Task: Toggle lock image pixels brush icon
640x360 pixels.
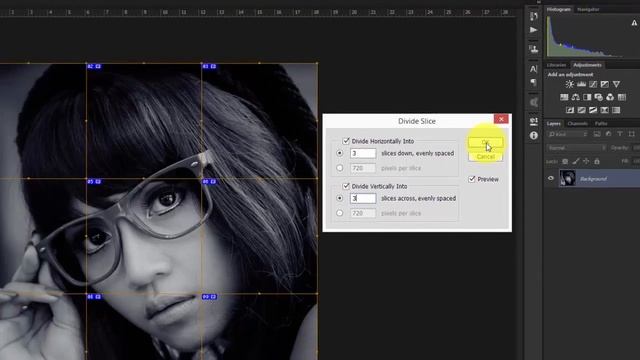Action: click(576, 162)
